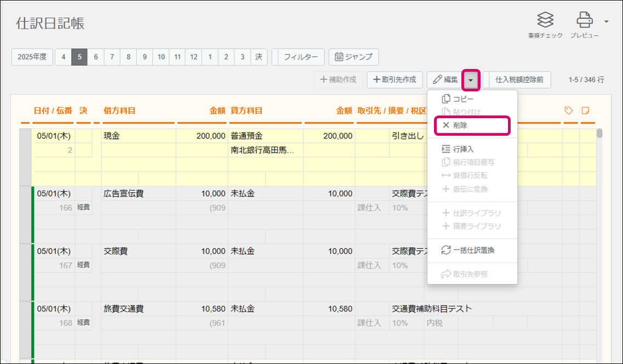Click the 重複チェック layers icon

click(545, 21)
